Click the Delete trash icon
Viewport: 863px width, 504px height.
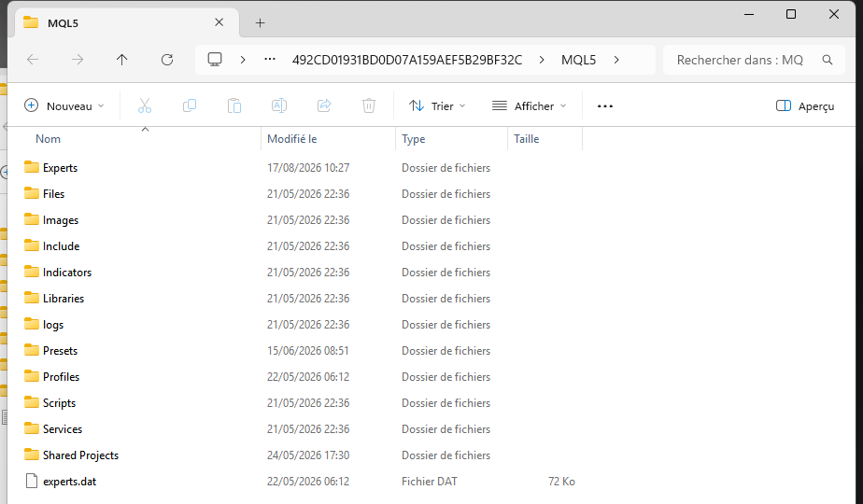click(369, 105)
